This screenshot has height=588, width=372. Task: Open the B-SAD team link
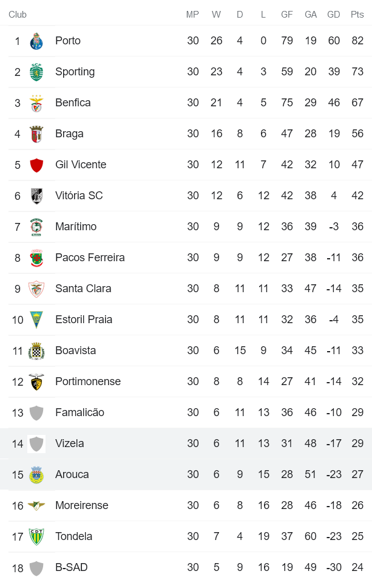click(72, 567)
